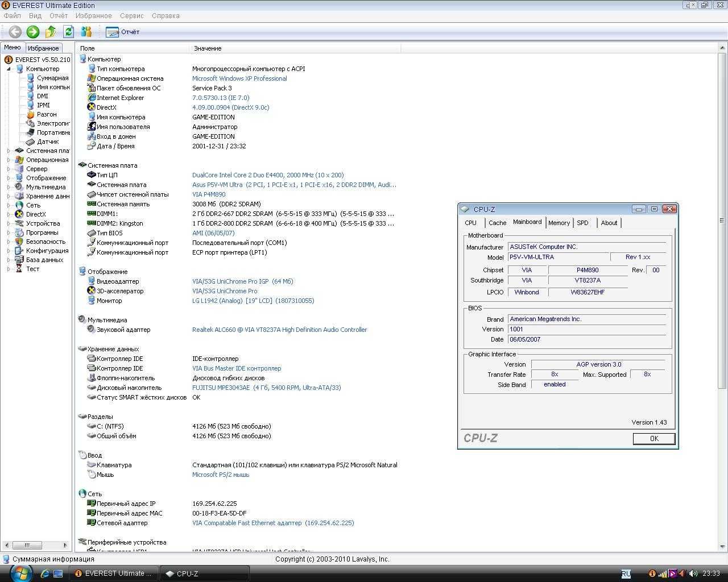Open the Intel Core 2 Duo E4400 link

pos(268,175)
